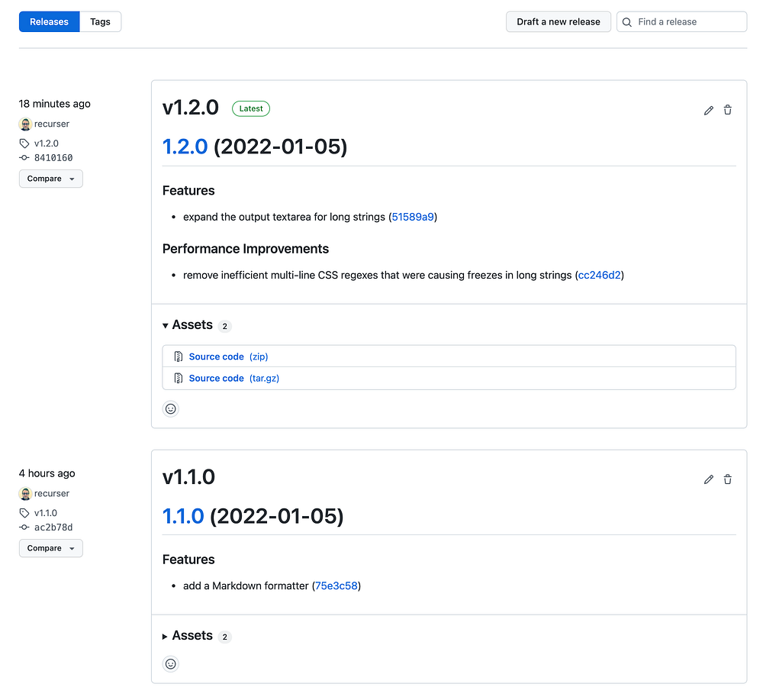Image resolution: width=763 pixels, height=700 pixels.
Task: Add emoji reaction to v1.2.0 release
Action: [170, 408]
